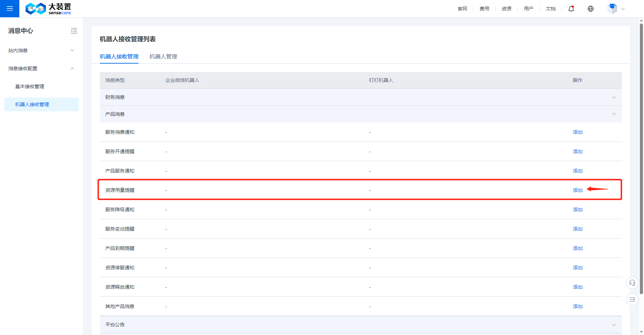Select 基本接收管理 in sidebar
This screenshot has width=644, height=335.
pos(30,86)
